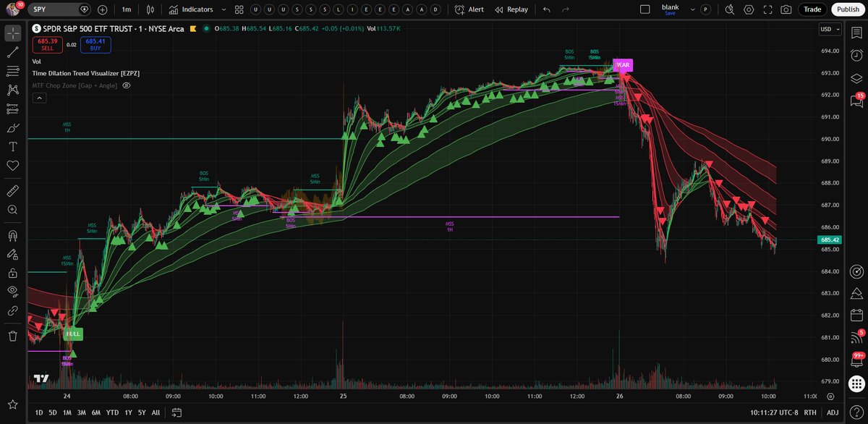Screen dimensions: 868x424
Task: Click the Publish button
Action: tap(846, 9)
